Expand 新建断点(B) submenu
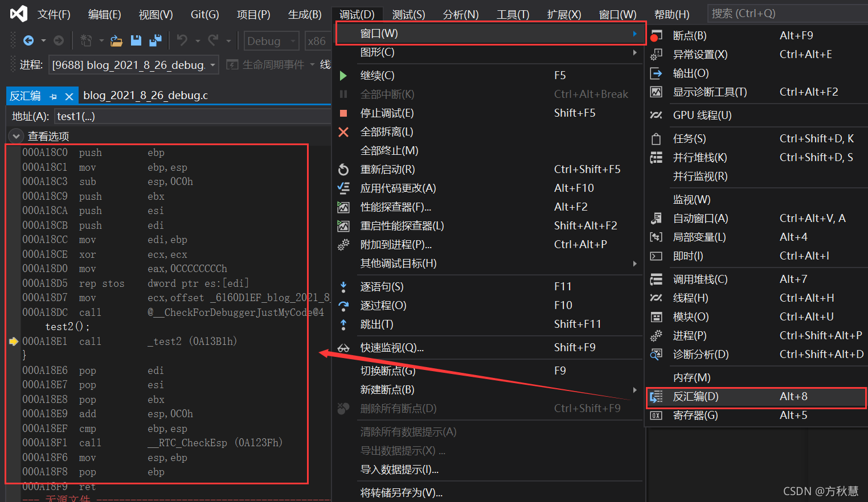Image resolution: width=868 pixels, height=502 pixels. 489,389
